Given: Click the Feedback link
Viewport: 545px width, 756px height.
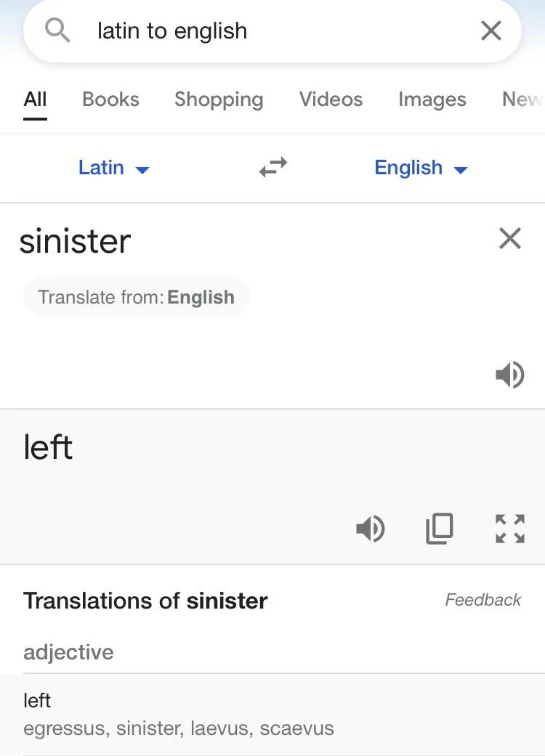Looking at the screenshot, I should [x=483, y=600].
